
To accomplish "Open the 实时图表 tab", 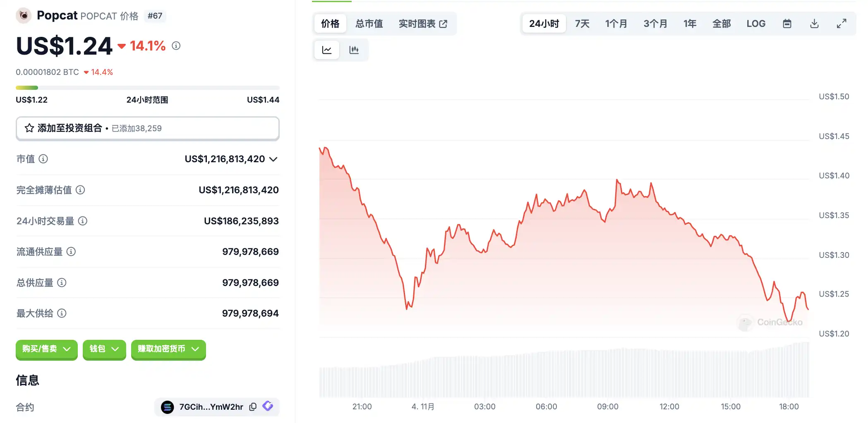I will click(423, 24).
